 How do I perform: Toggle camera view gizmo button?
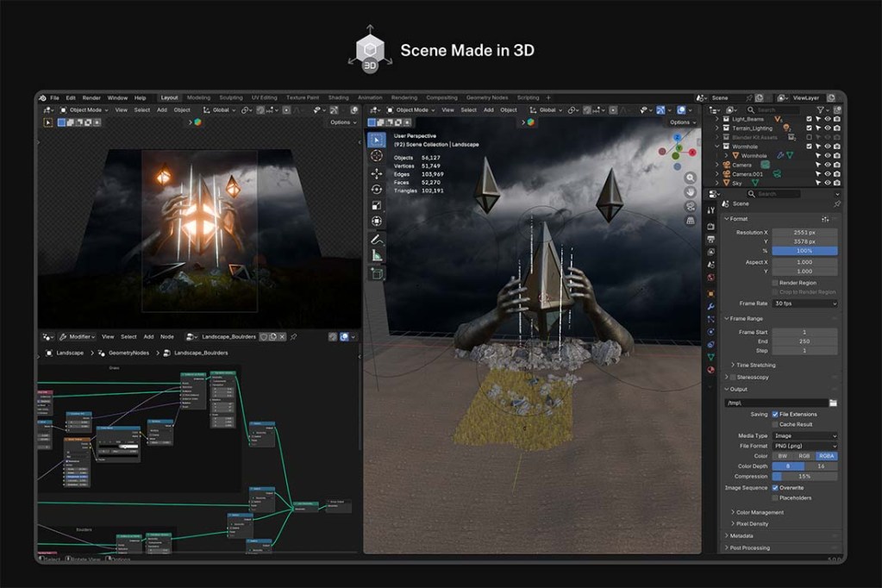point(691,207)
